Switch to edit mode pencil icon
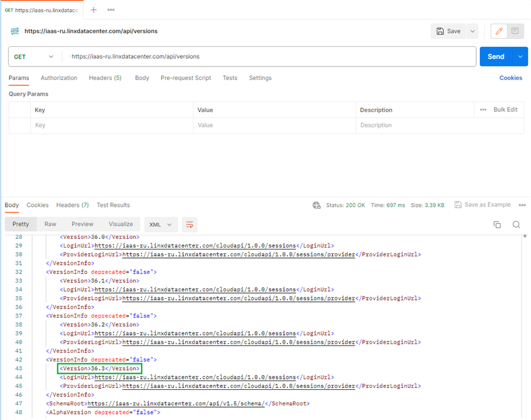 point(499,31)
